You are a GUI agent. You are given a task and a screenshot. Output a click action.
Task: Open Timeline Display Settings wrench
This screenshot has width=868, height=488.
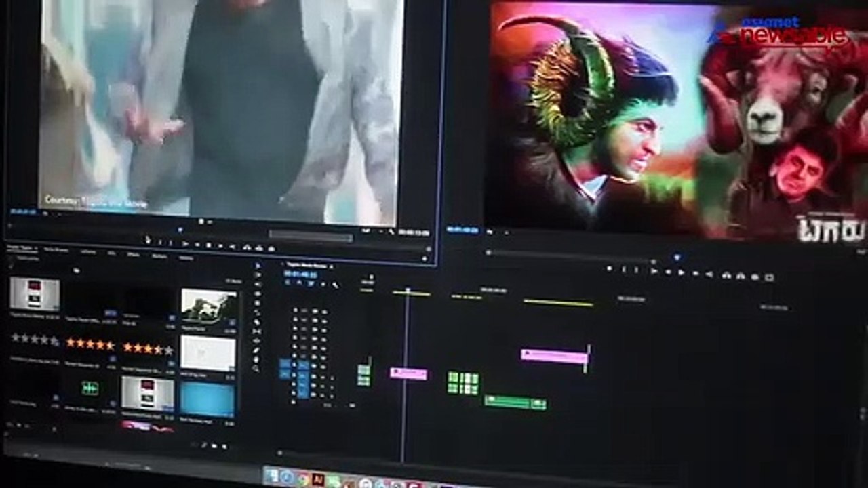[334, 285]
